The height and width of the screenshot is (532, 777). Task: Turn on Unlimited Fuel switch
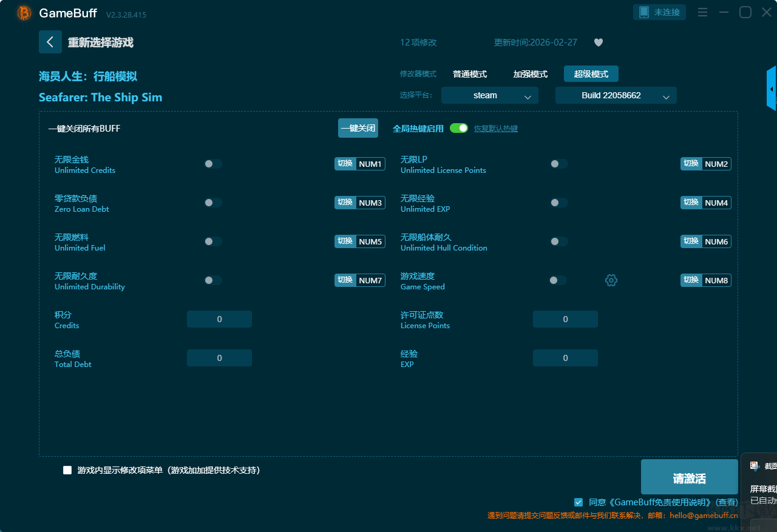tap(213, 241)
